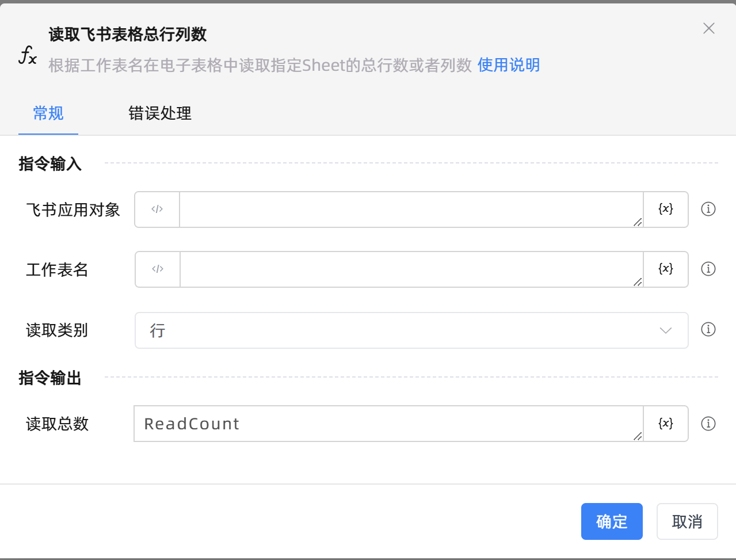The width and height of the screenshot is (736, 560).
Task: Open the 使用说明 help link
Action: pos(509,65)
